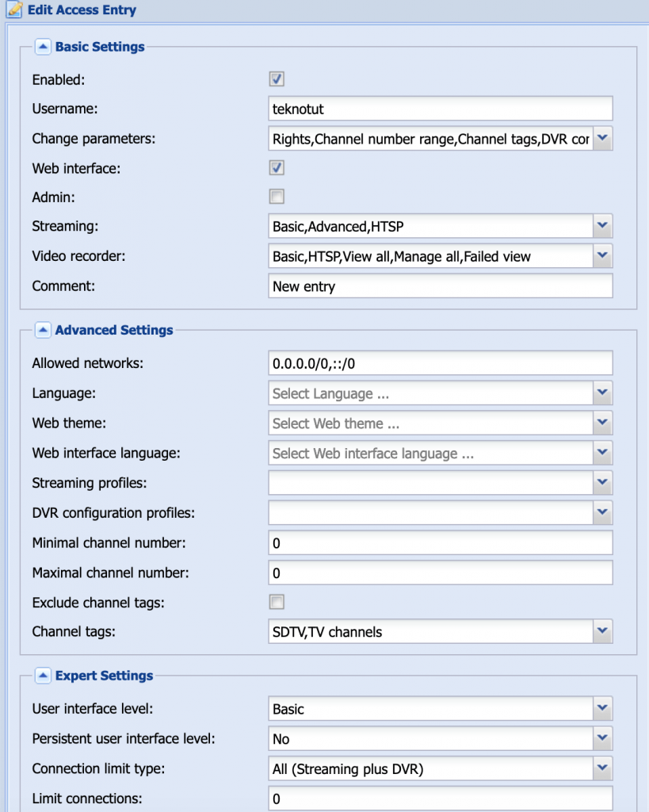This screenshot has height=812, width=649.
Task: Open the Language selection dropdown
Action: click(602, 393)
